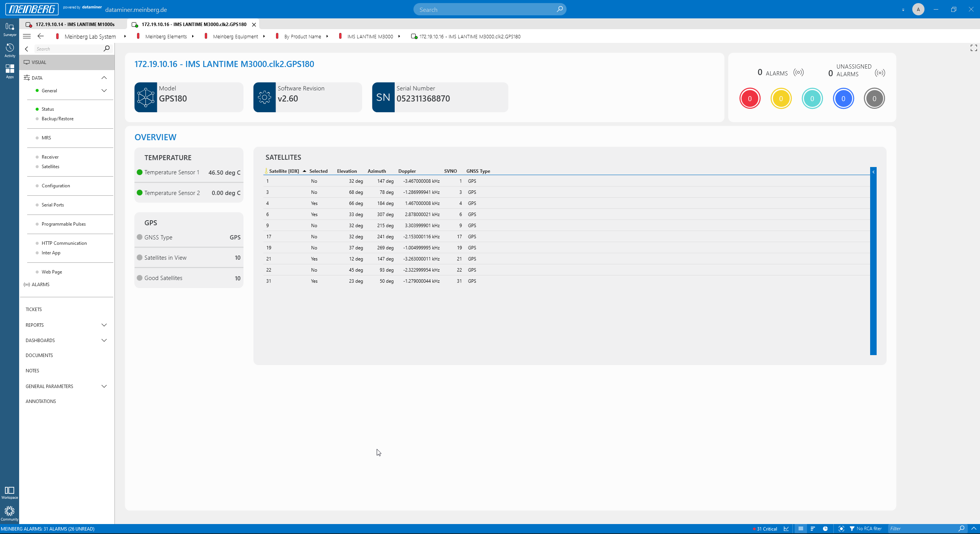Open the Activity sidebar icon

10,50
